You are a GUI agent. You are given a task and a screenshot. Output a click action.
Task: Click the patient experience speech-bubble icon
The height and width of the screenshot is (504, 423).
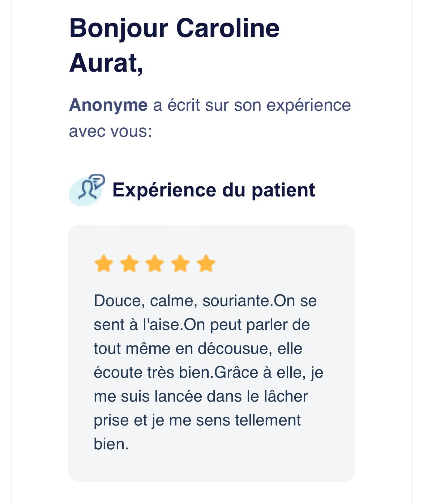87,190
